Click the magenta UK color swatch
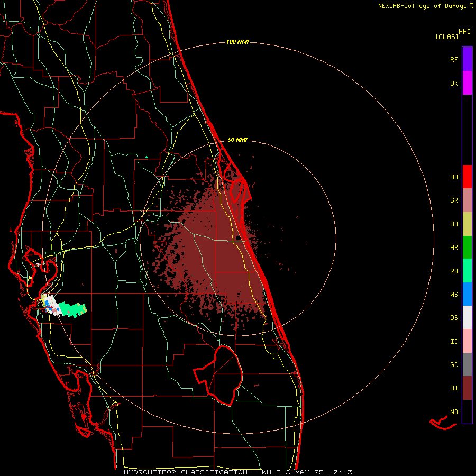 point(467,83)
